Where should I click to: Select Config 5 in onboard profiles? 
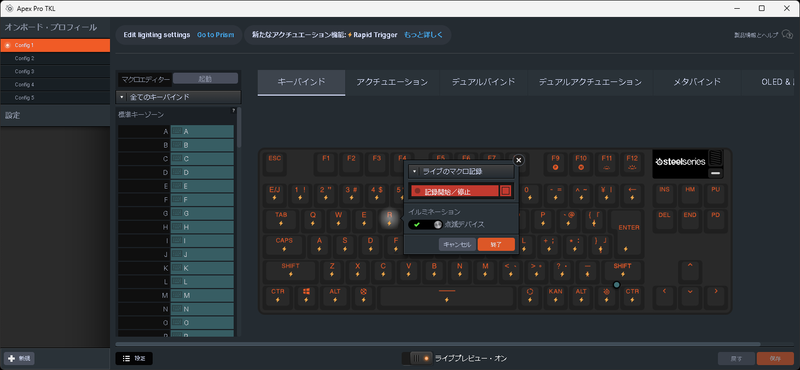[x=55, y=97]
